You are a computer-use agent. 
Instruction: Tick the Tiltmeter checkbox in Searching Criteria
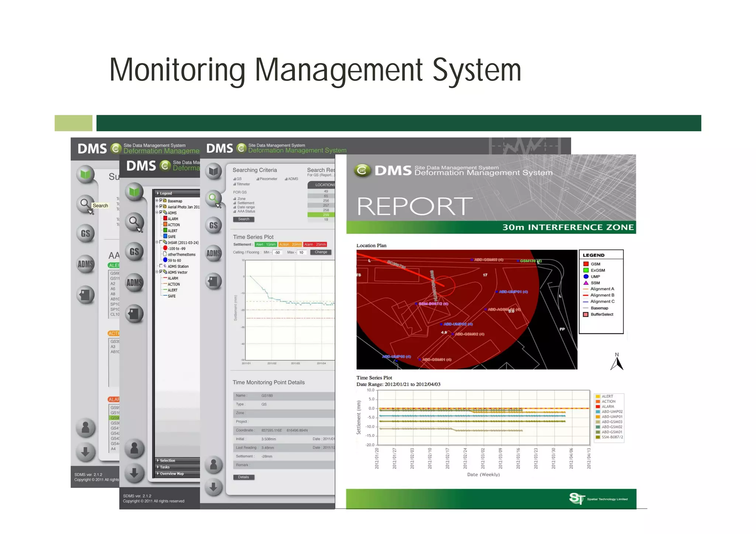[x=234, y=184]
